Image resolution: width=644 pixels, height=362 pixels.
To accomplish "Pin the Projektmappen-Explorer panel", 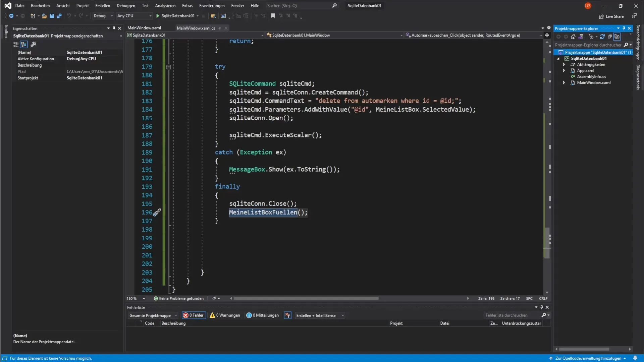I will pyautogui.click(x=624, y=28).
